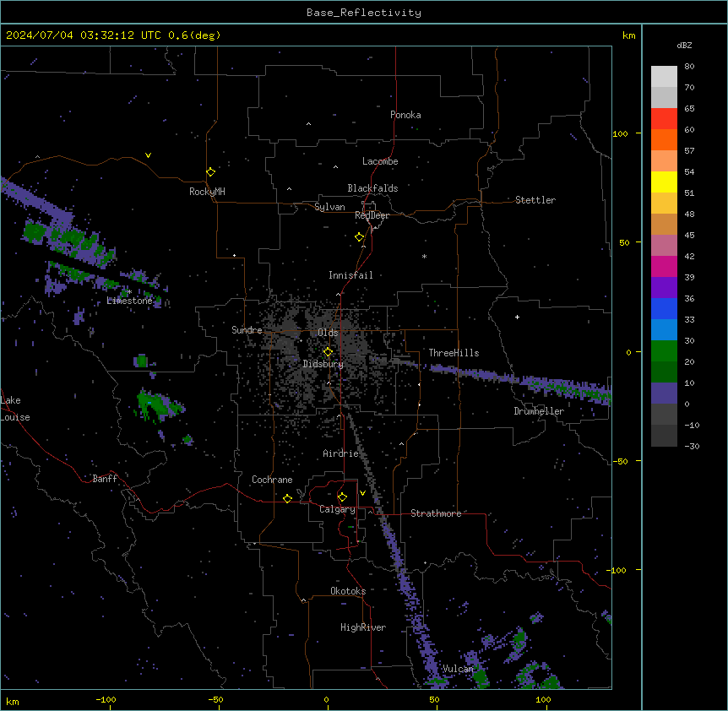
Task: Select the Airdrie label
Action: (340, 453)
